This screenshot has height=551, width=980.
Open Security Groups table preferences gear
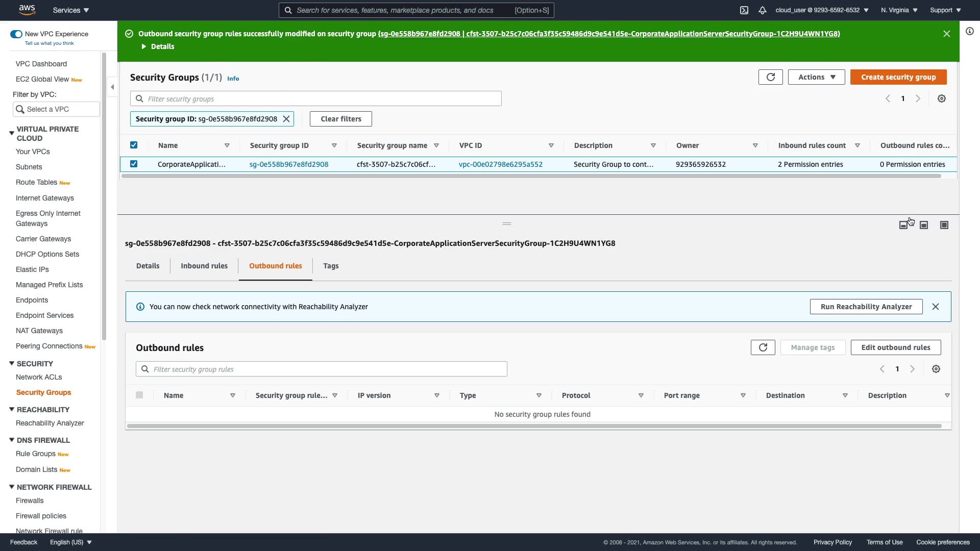pos(942,98)
